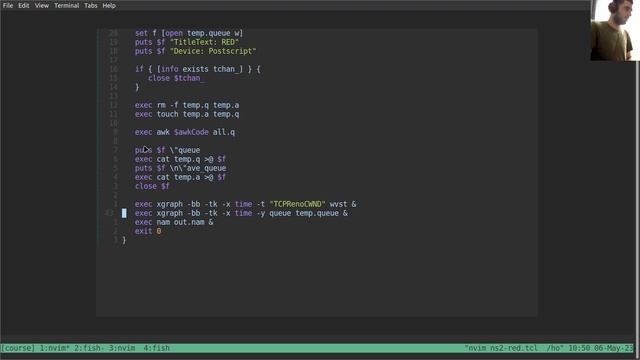640x360 pixels.
Task: Click the line 'exec awk $awkCode all.q'
Action: (185, 132)
